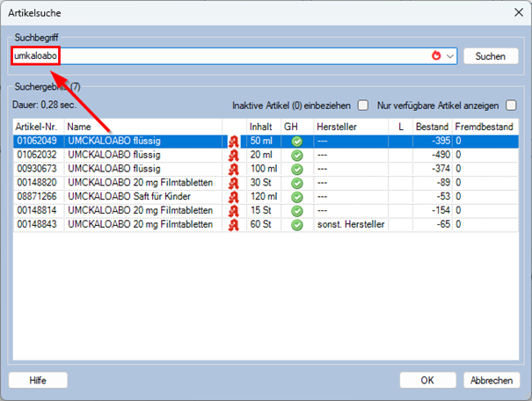Screen dimensions: 532x401
Task: Click green GH checkmark for 20 ml row
Action: (x=297, y=155)
